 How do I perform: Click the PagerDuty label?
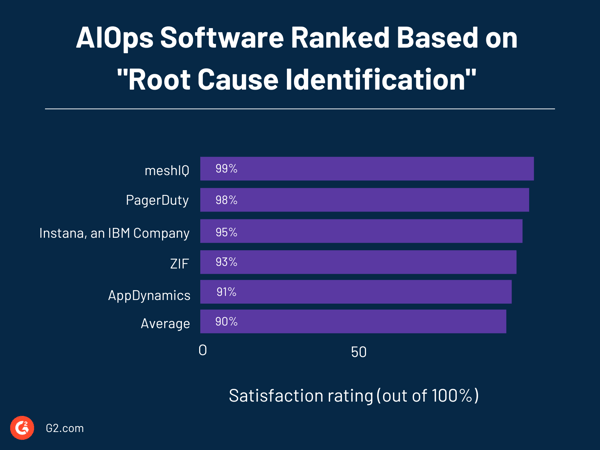[x=157, y=201]
